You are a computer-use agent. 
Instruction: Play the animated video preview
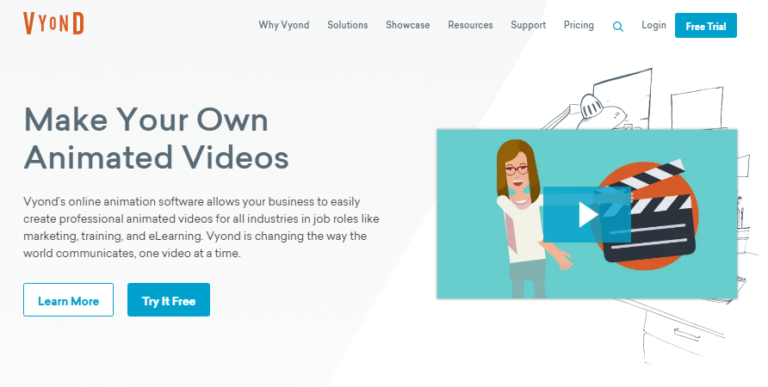[x=587, y=214]
